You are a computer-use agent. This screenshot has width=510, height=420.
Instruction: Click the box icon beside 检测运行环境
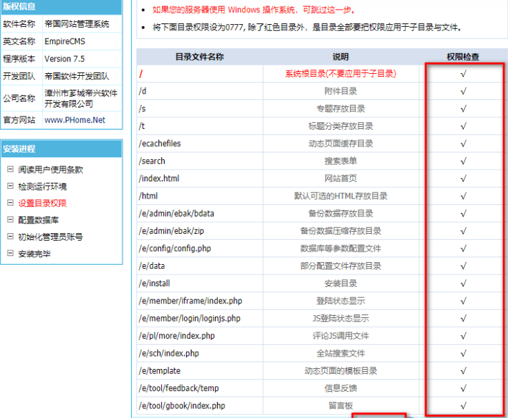[x=10, y=186]
